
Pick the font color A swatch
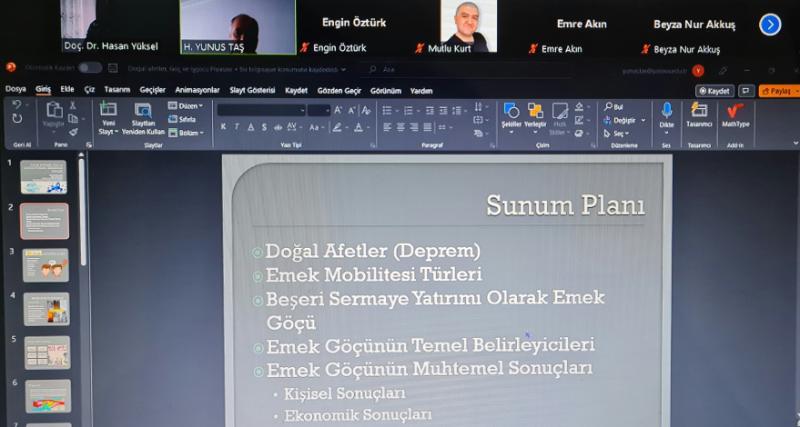(x=358, y=128)
